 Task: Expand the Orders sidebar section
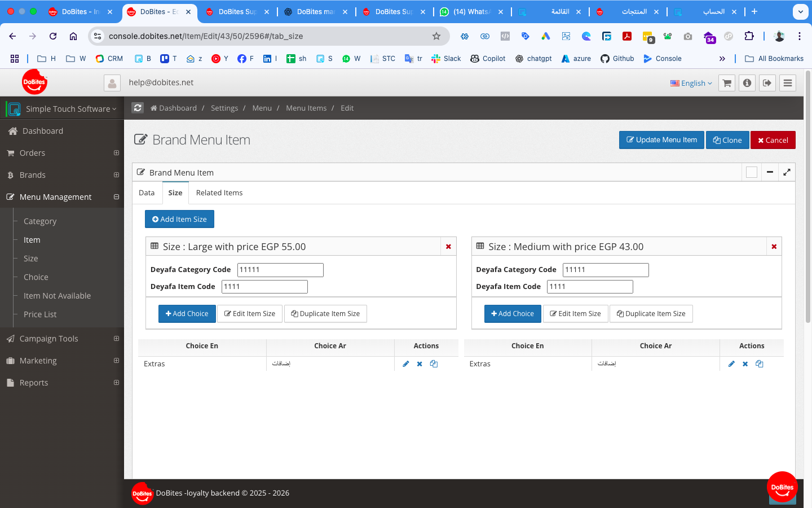[x=116, y=153]
